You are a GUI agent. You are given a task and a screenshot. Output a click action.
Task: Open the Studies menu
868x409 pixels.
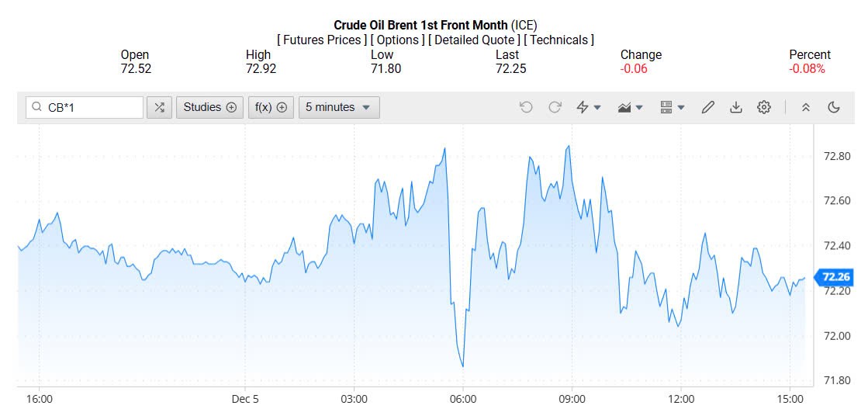(x=209, y=107)
